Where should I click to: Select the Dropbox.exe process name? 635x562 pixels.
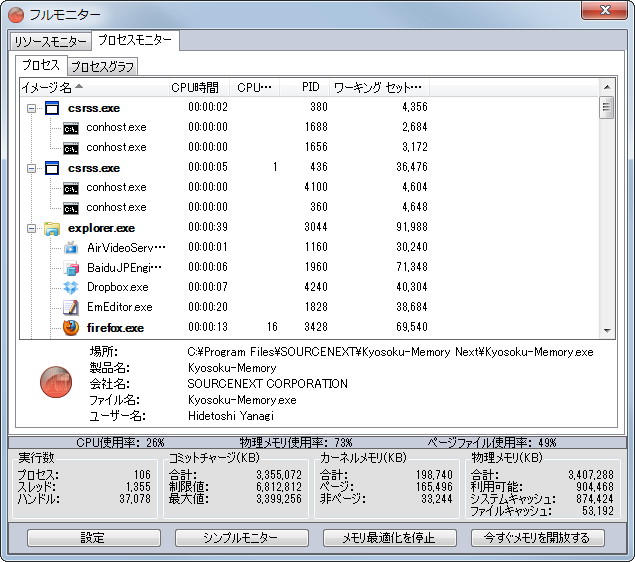pyautogui.click(x=117, y=287)
